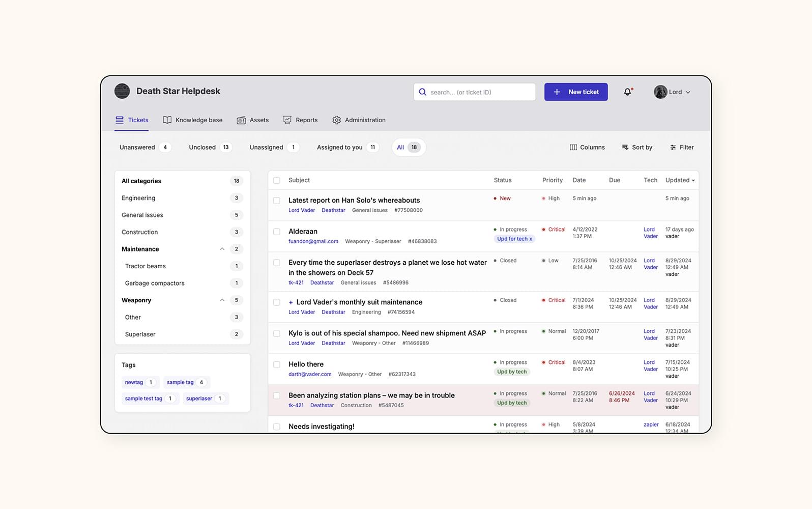Click the plus icon on New ticket

pyautogui.click(x=557, y=92)
